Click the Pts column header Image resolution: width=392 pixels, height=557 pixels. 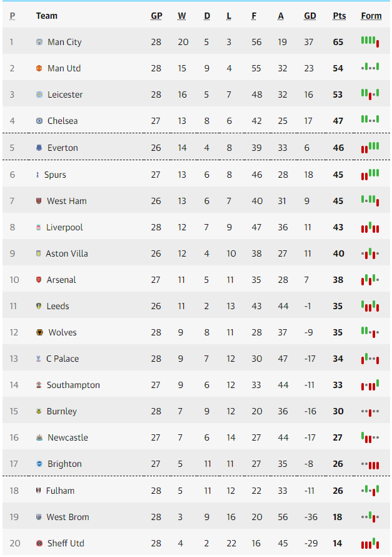pyautogui.click(x=339, y=16)
